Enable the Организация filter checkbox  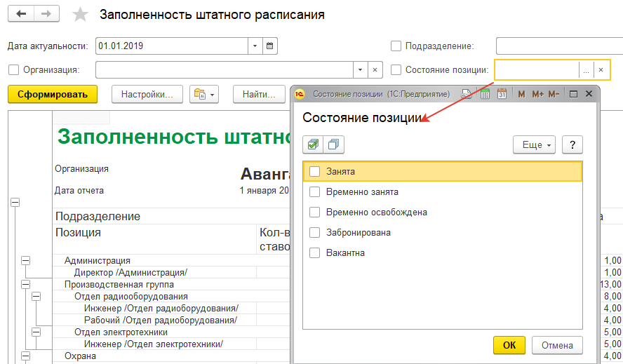point(13,70)
